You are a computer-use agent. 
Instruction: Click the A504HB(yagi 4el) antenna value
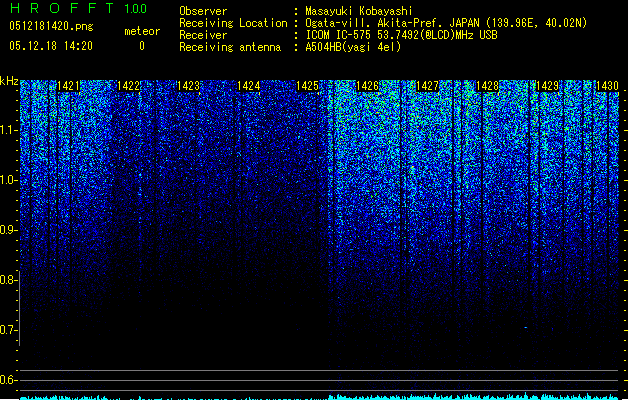click(x=353, y=47)
